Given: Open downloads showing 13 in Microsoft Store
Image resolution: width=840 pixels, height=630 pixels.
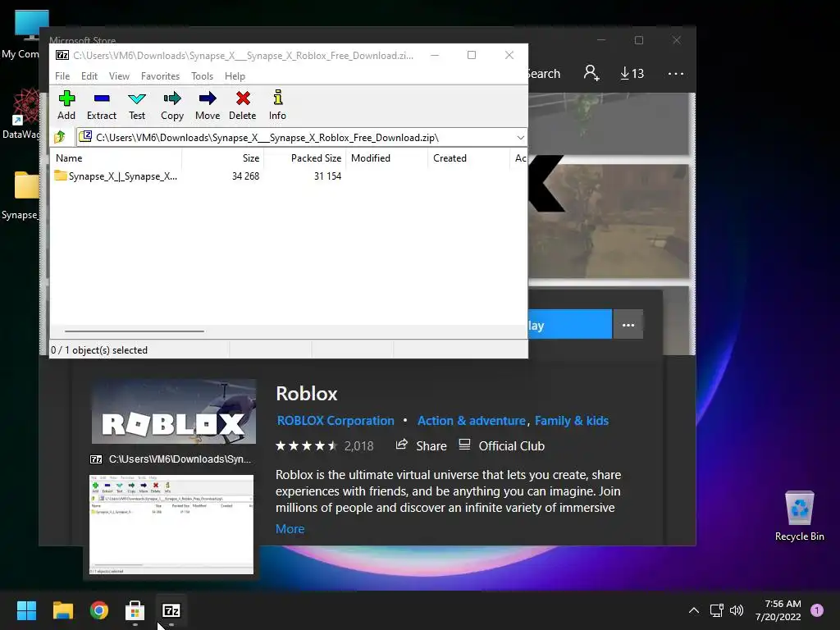Looking at the screenshot, I should pos(632,73).
